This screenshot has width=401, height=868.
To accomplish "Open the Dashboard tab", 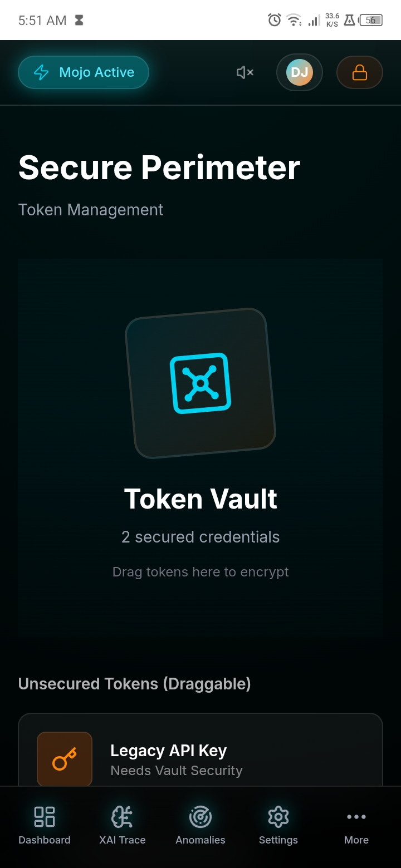I will click(45, 826).
